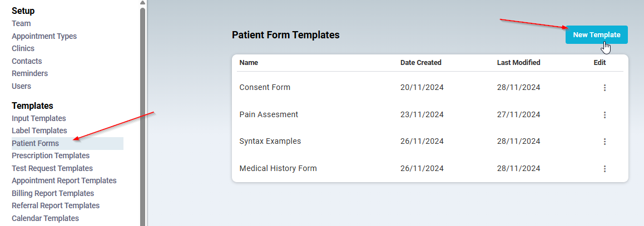Viewport: 644px width, 226px height.
Task: Open edit menu for Medical History Form
Action: [x=605, y=169]
